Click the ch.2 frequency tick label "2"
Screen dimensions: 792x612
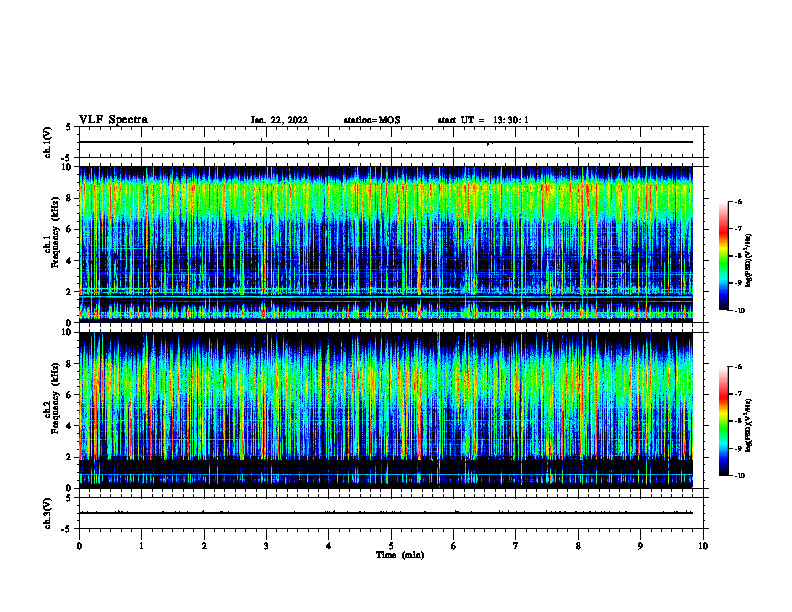(69, 457)
